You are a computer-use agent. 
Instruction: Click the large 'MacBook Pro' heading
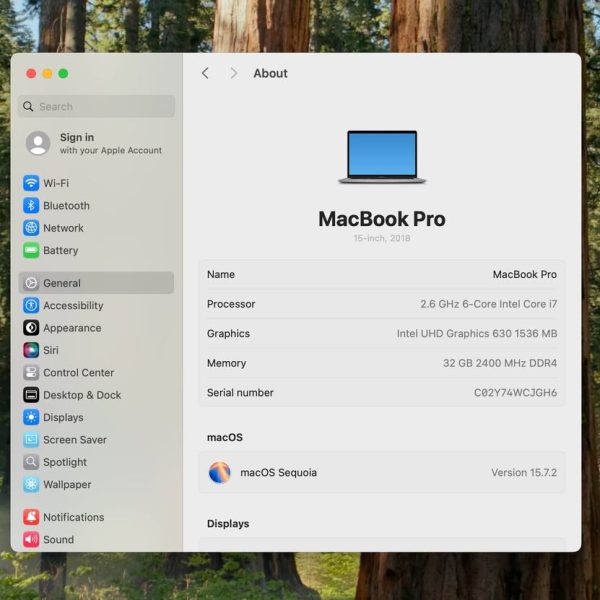[x=382, y=219]
